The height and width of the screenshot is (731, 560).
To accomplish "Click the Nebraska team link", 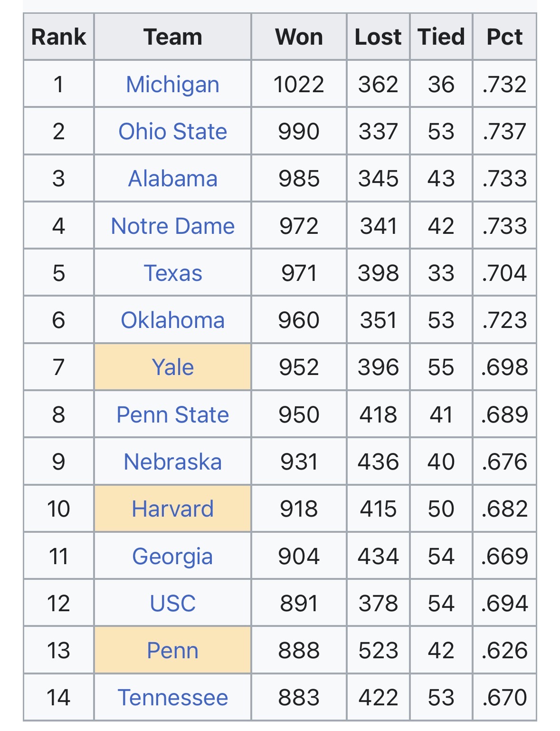I will pos(172,462).
